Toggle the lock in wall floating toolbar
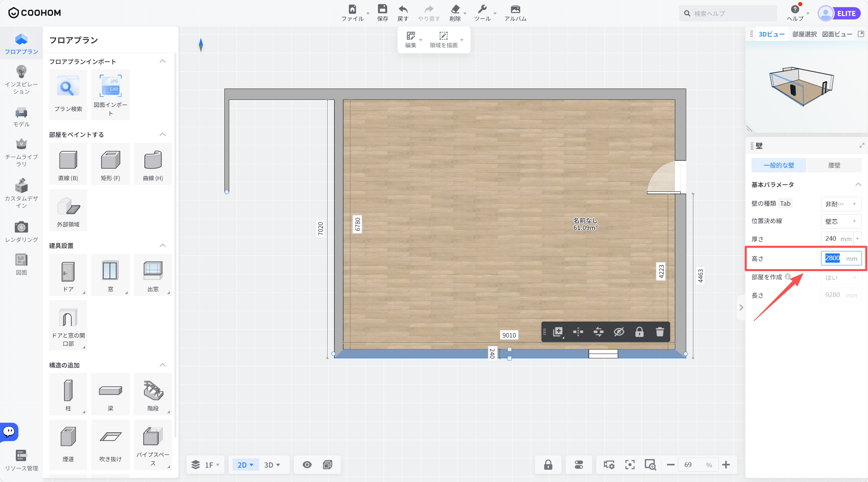868x482 pixels. [x=639, y=332]
